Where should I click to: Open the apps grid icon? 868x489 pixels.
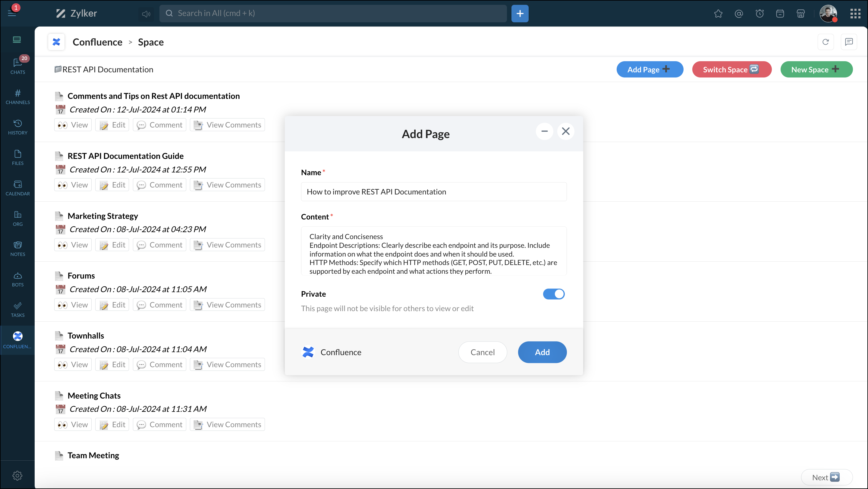coord(855,14)
